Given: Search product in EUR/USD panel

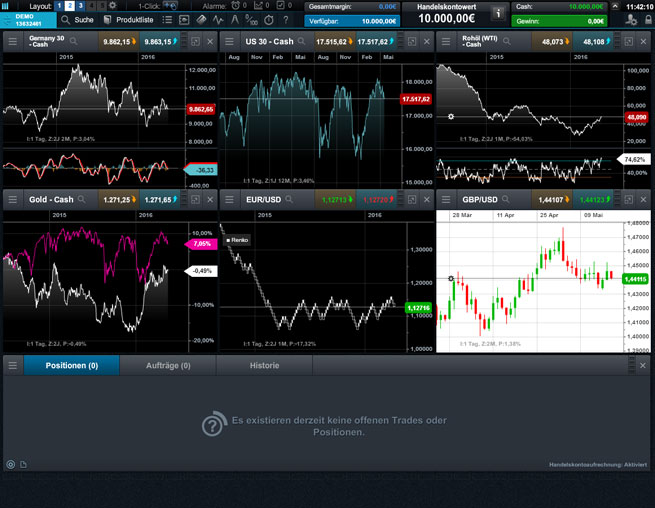Looking at the screenshot, I should tap(289, 199).
